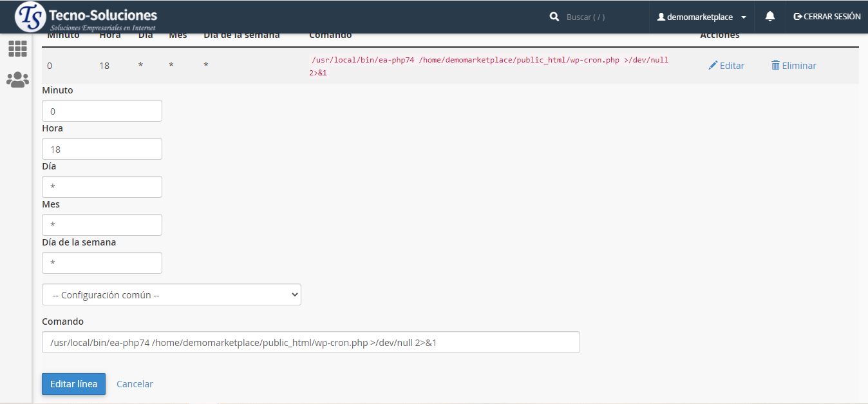Open the user manager people icon
This screenshot has height=404, width=868.
click(17, 80)
